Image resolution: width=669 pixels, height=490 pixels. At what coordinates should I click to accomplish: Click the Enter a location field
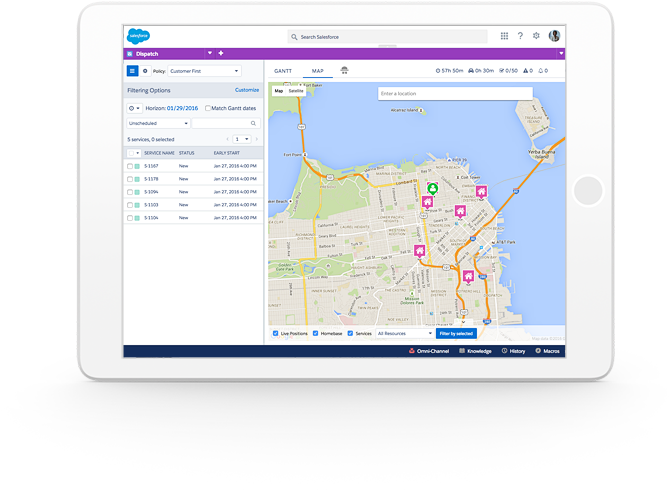[x=455, y=93]
